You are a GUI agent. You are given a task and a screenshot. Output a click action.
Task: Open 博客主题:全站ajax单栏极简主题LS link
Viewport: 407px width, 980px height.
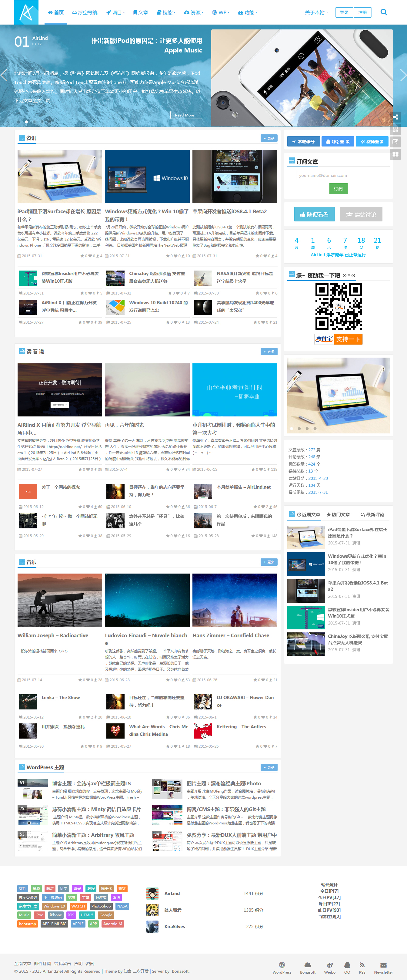click(x=91, y=783)
